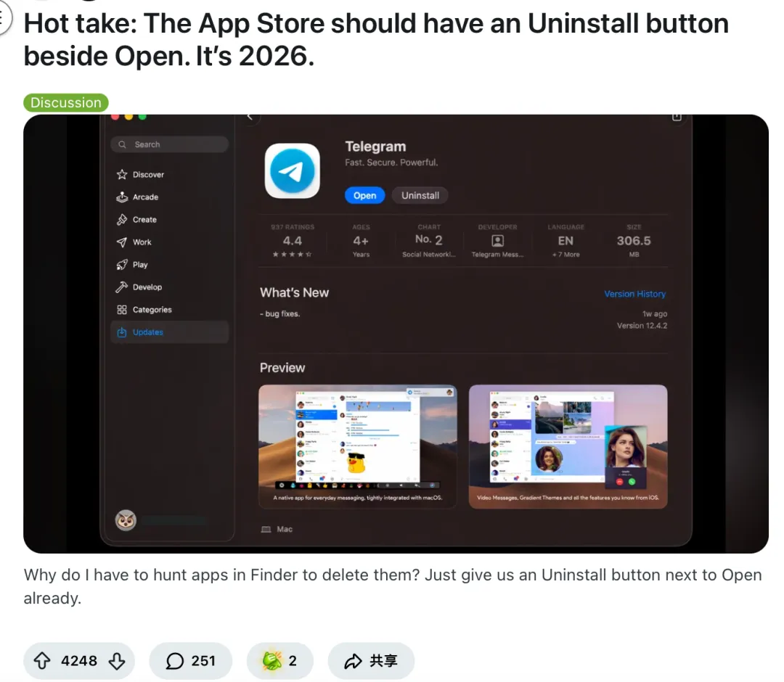The width and height of the screenshot is (784, 682).
Task: Filter by the Discussion flair tag
Action: pyautogui.click(x=66, y=102)
